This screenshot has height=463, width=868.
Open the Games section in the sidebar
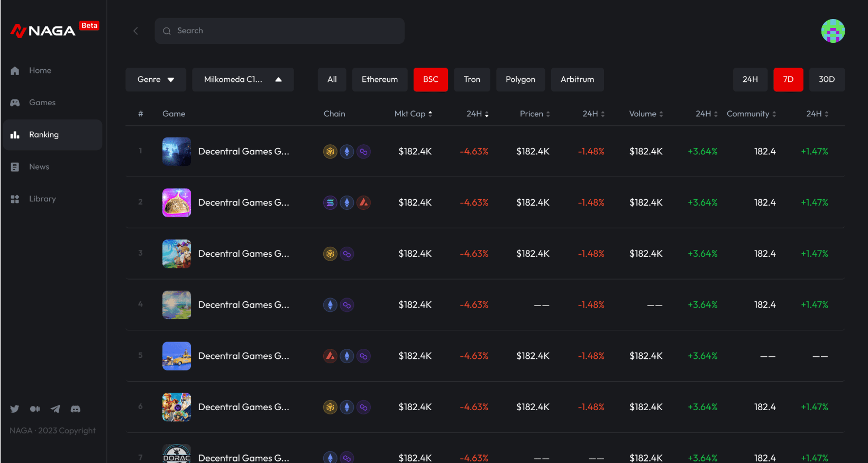pyautogui.click(x=52, y=103)
